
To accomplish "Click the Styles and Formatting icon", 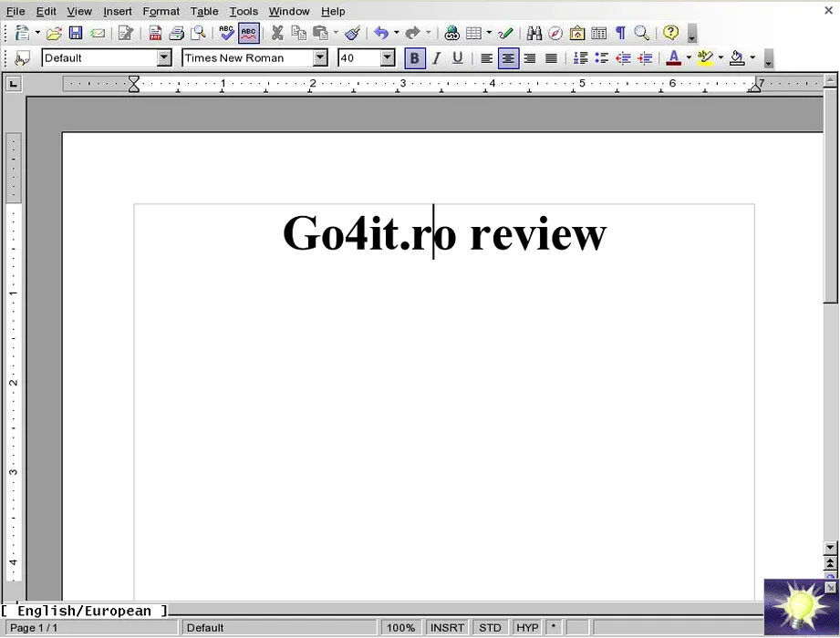I will pyautogui.click(x=23, y=58).
